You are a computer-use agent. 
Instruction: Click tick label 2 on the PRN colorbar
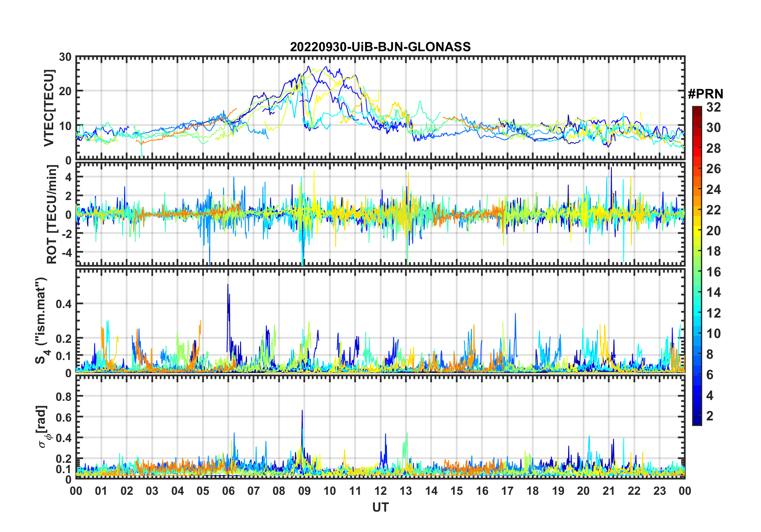click(x=710, y=416)
